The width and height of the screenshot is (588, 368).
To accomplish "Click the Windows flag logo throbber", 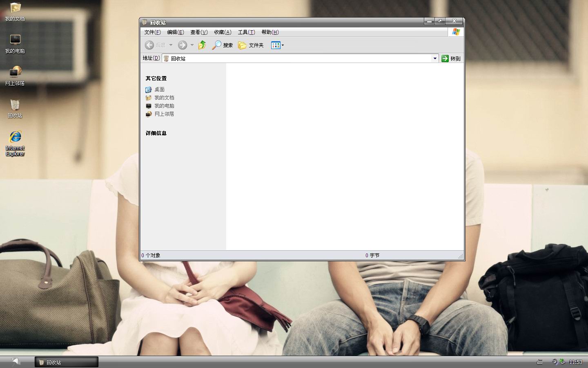I will click(456, 32).
